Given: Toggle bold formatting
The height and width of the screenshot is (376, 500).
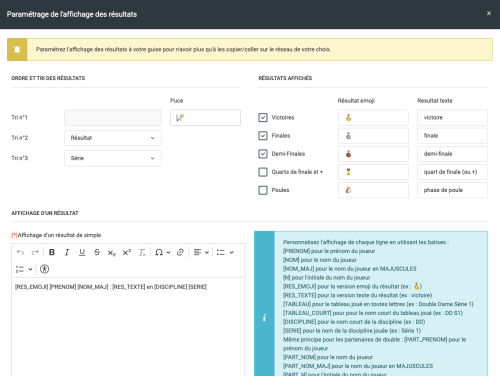Looking at the screenshot, I should 52,252.
